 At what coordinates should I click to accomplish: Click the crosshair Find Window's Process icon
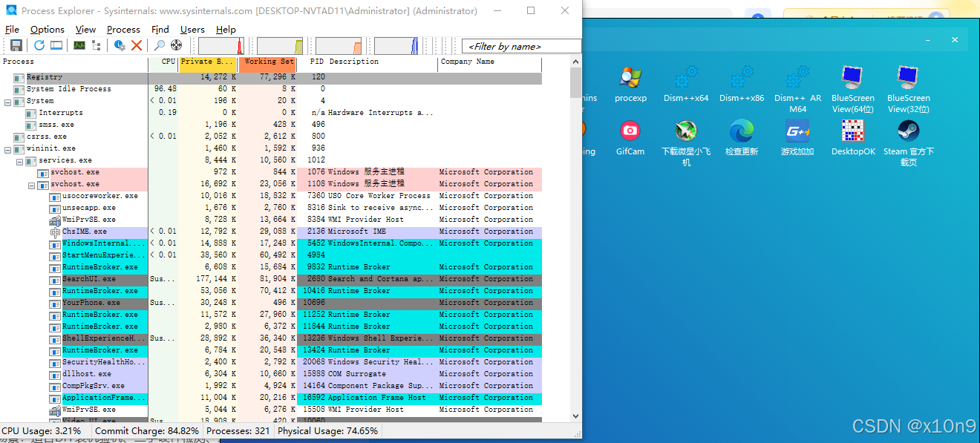click(x=176, y=46)
